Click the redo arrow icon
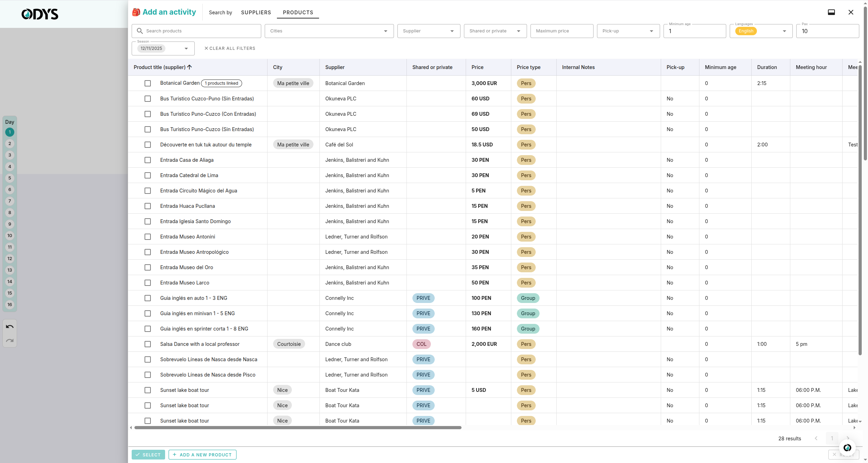This screenshot has height=463, width=868. click(x=10, y=341)
